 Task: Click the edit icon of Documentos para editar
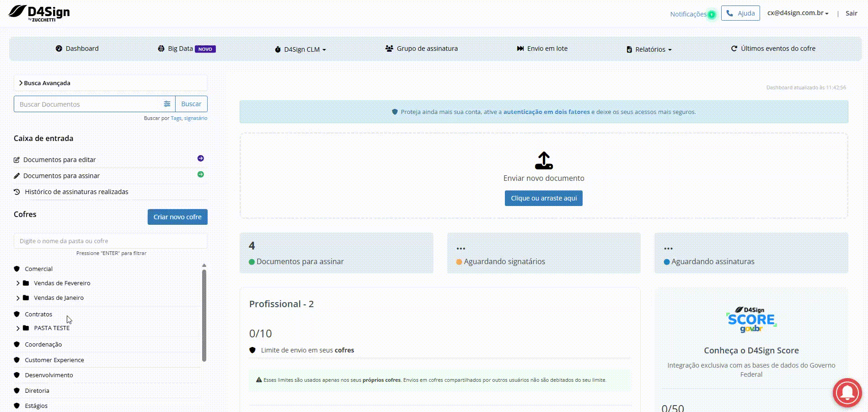pyautogui.click(x=17, y=160)
